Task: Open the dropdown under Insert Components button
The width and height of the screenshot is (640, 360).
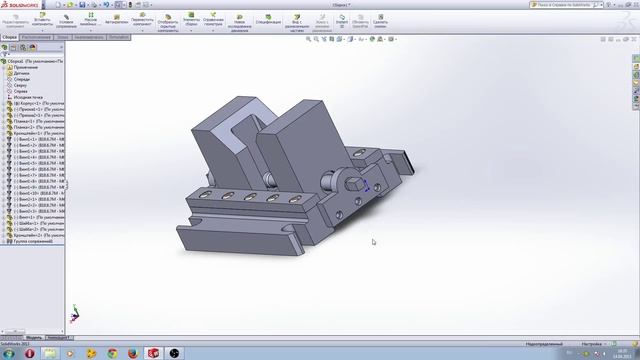Action: [42, 30]
